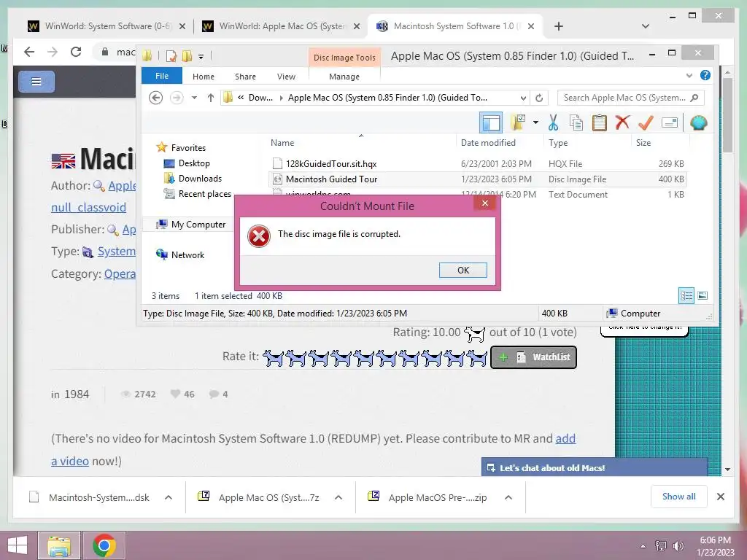Open Desktop in navigation pane
747x560 pixels.
(194, 163)
